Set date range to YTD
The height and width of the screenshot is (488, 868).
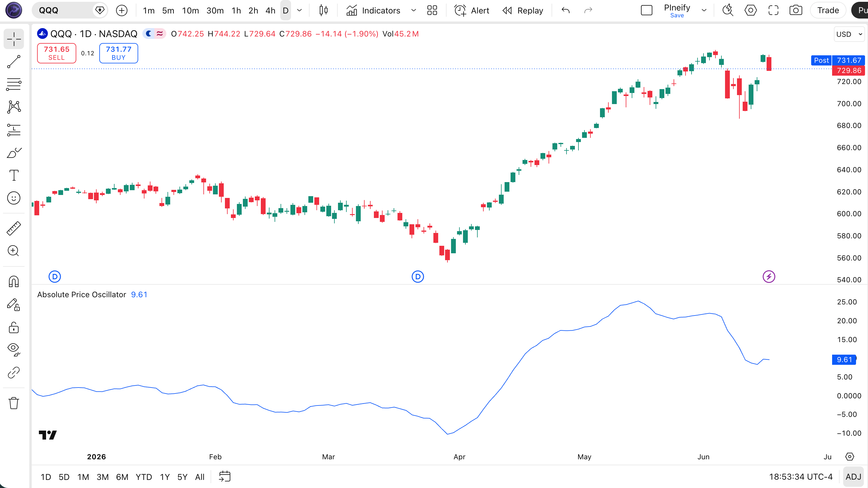click(144, 477)
